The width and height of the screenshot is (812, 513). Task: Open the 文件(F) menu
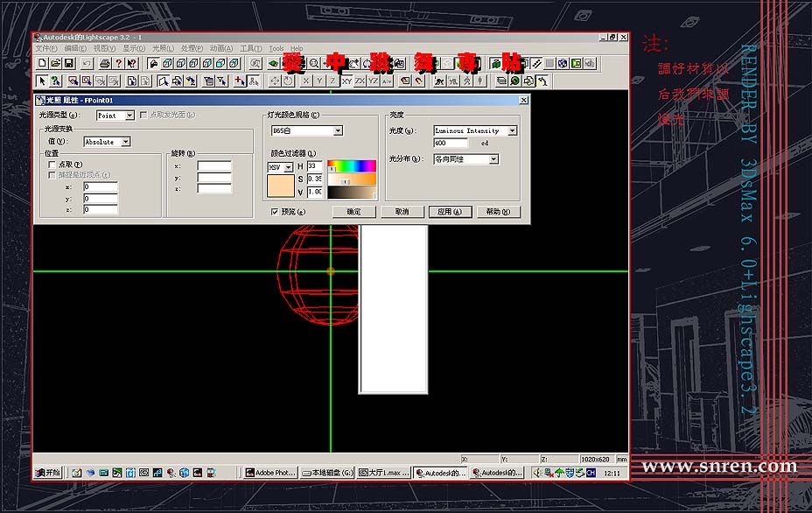[46, 48]
